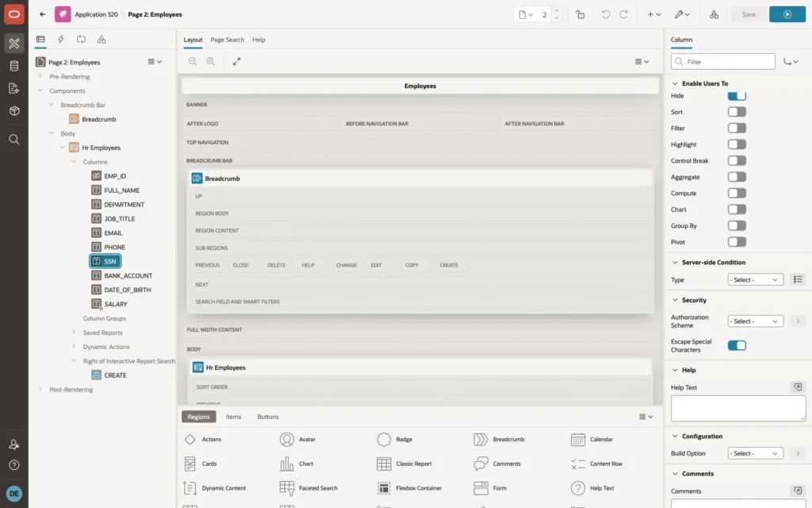The height and width of the screenshot is (508, 812).
Task: Open the Utilities wrench menu
Action: (682, 14)
